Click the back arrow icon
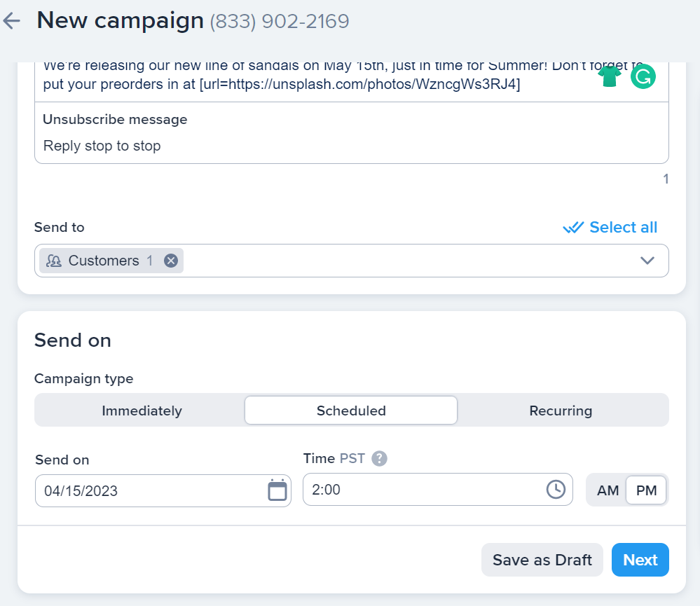This screenshot has height=606, width=700. click(x=12, y=21)
